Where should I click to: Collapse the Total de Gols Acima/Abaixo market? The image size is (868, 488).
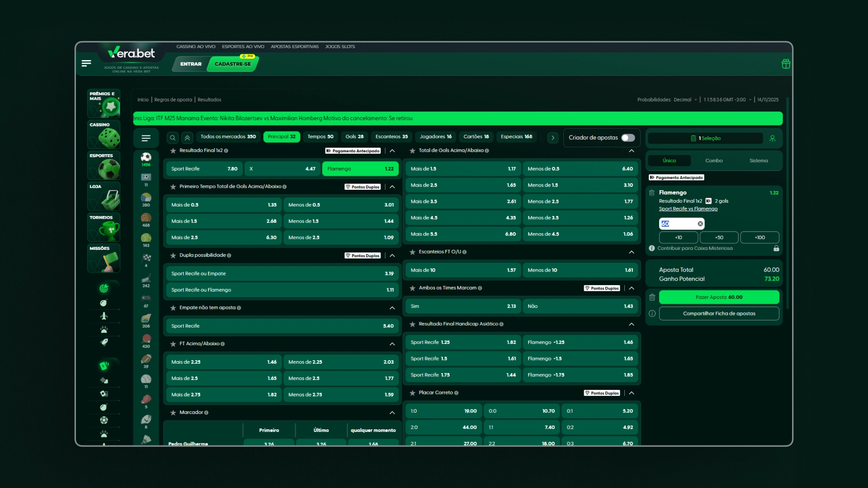(x=632, y=151)
